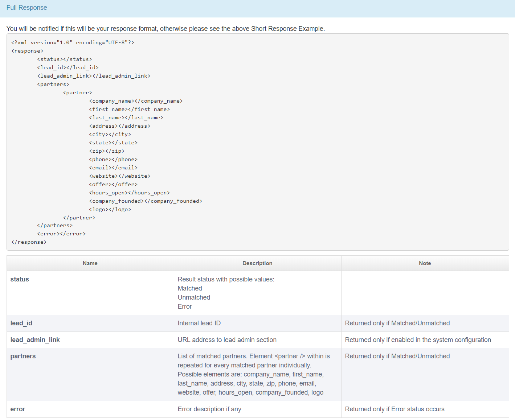Click the lead_admin_link tag line in XML
Viewport: 515px width, 420px height.
click(93, 76)
